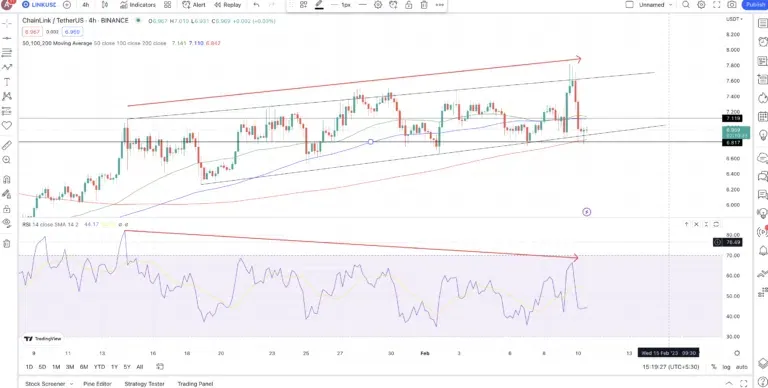Open the Indicators menu

click(x=138, y=5)
